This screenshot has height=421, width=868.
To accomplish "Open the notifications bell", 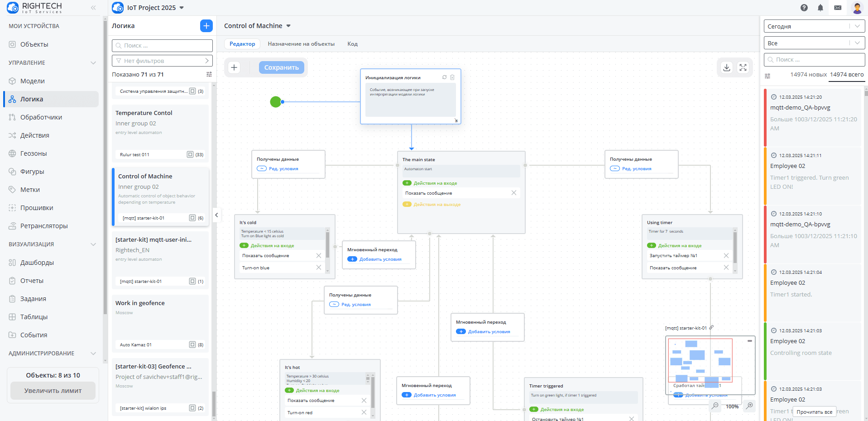I will pyautogui.click(x=820, y=8).
